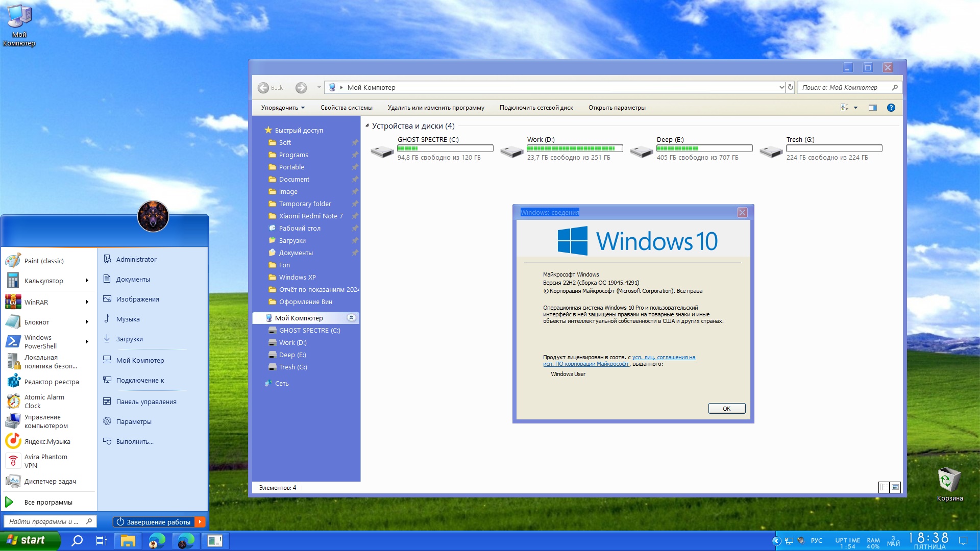Viewport: 980px width, 551px height.
Task: Open Paint (classic) from the start menu
Action: coord(48,261)
